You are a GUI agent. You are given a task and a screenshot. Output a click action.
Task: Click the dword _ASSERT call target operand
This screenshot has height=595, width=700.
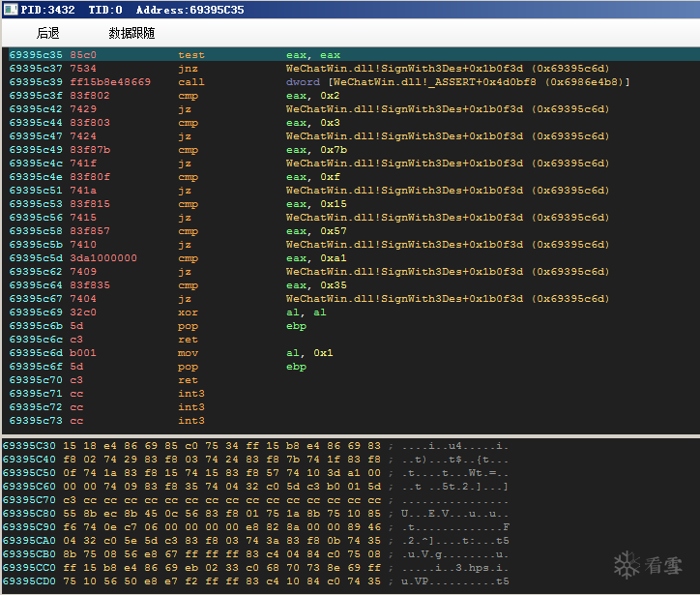[457, 82]
